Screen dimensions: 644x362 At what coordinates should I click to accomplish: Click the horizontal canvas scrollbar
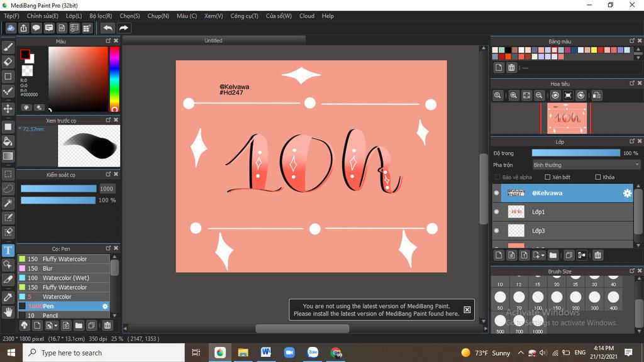pos(303,328)
